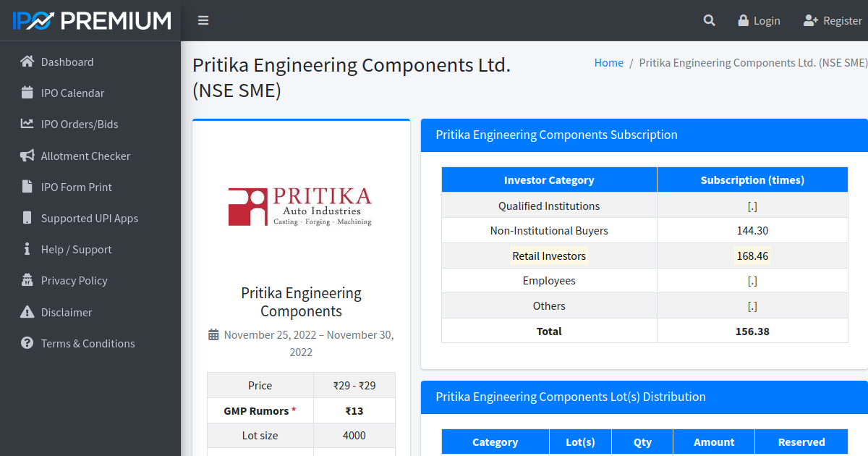Open Supported UPI Apps phone icon

point(27,218)
